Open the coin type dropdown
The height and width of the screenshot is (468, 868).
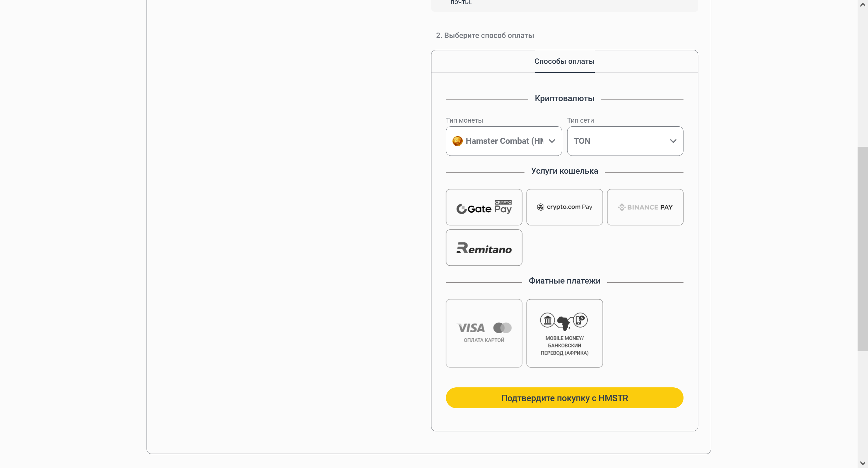coord(503,141)
